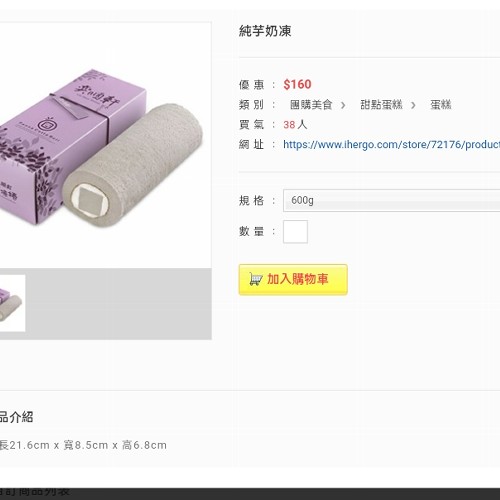Click the main taro roll cake image
This screenshot has height=500, width=500.
[x=133, y=167]
